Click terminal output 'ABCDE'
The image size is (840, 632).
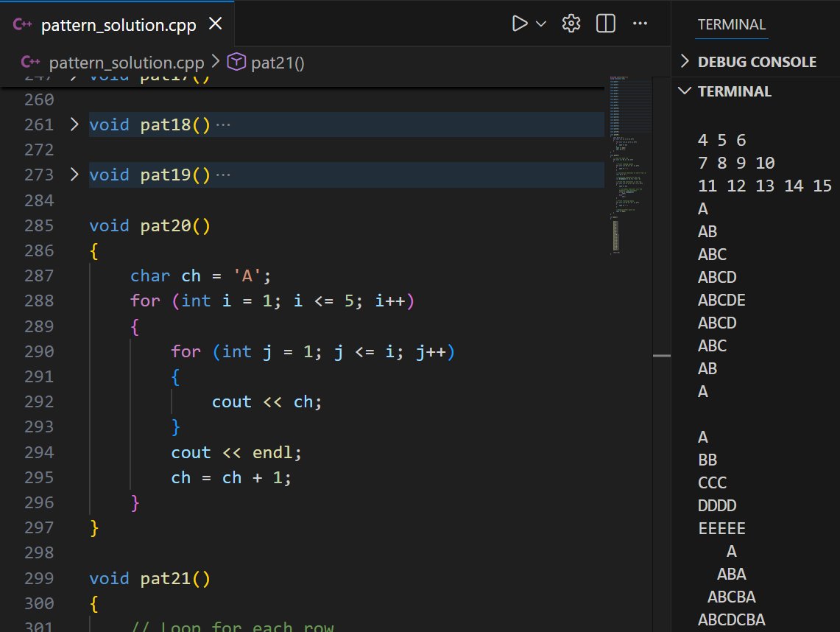click(721, 300)
